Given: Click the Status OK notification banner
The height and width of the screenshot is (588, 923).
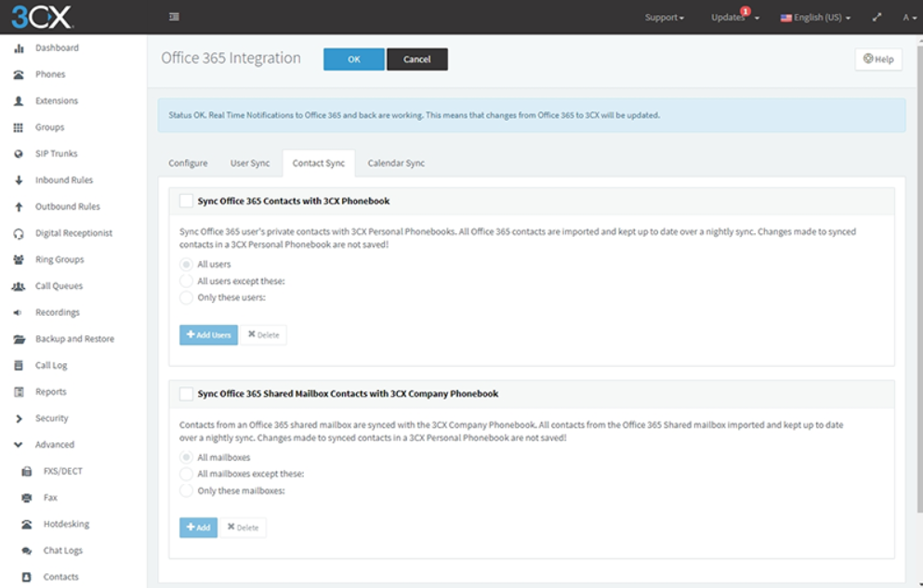Looking at the screenshot, I should [x=532, y=115].
